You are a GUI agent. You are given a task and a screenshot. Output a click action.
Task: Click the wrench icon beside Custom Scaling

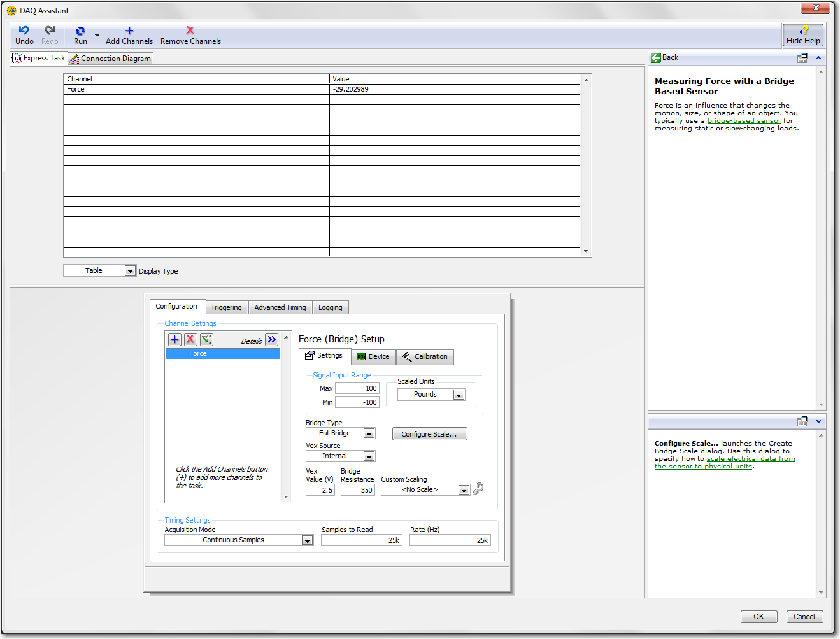point(478,489)
